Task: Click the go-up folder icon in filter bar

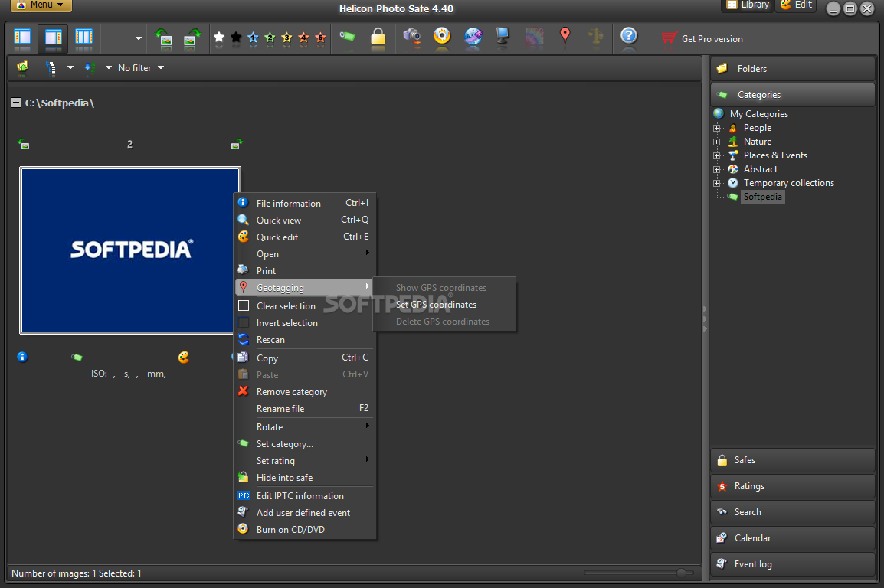Action: [22, 67]
